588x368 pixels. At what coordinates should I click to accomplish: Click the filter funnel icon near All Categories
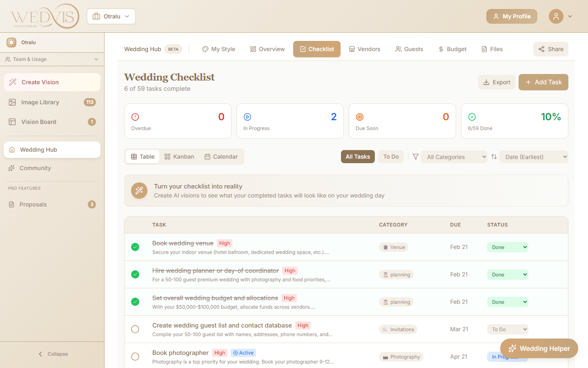pos(415,157)
